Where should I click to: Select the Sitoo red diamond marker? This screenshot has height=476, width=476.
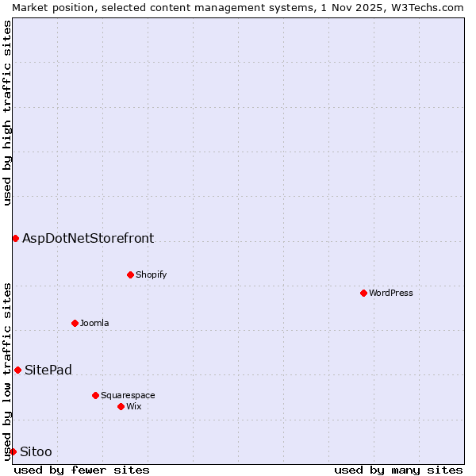point(13,451)
